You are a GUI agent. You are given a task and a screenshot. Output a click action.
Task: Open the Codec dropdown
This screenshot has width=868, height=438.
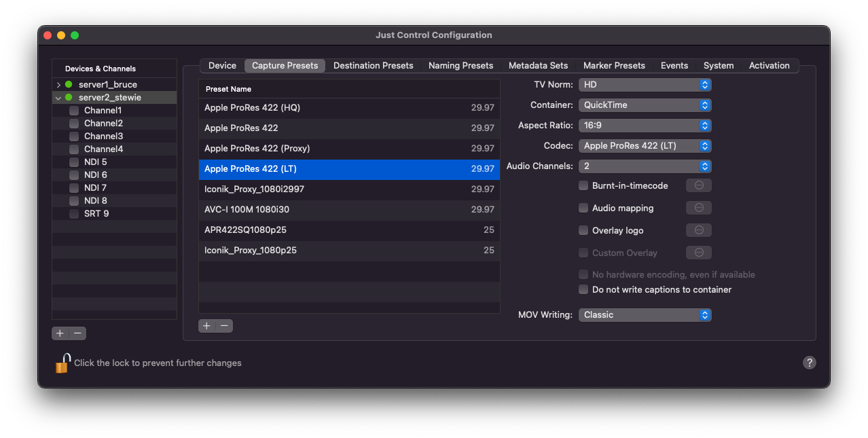(645, 146)
